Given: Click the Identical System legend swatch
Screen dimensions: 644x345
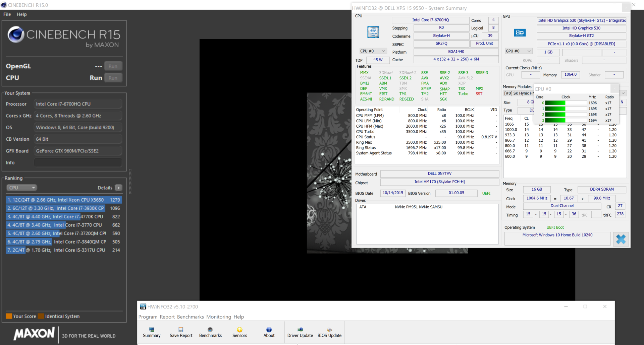Looking at the screenshot, I should (41, 316).
